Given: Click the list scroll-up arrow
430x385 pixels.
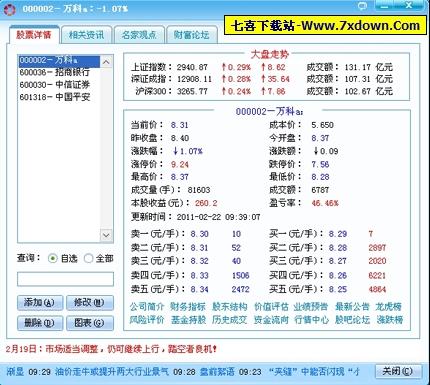Looking at the screenshot, I should click(x=106, y=62).
